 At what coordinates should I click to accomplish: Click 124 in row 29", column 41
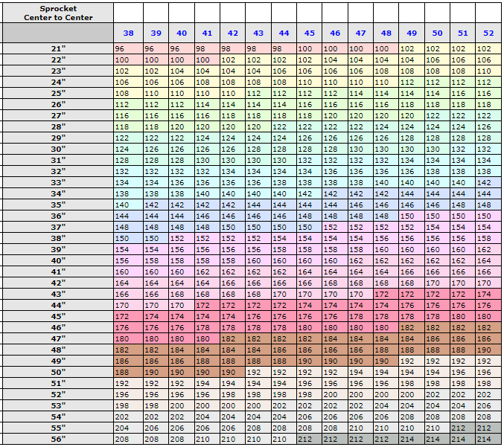click(x=207, y=138)
